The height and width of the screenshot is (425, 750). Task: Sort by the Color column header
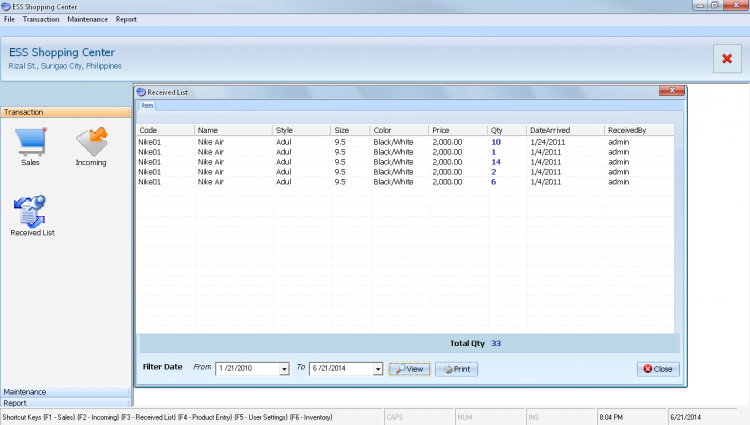click(x=399, y=130)
